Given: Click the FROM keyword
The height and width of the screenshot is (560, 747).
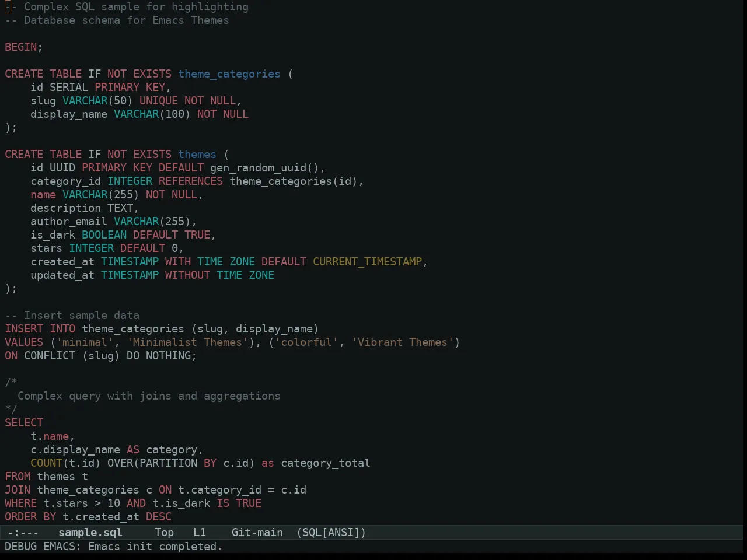Looking at the screenshot, I should [18, 477].
